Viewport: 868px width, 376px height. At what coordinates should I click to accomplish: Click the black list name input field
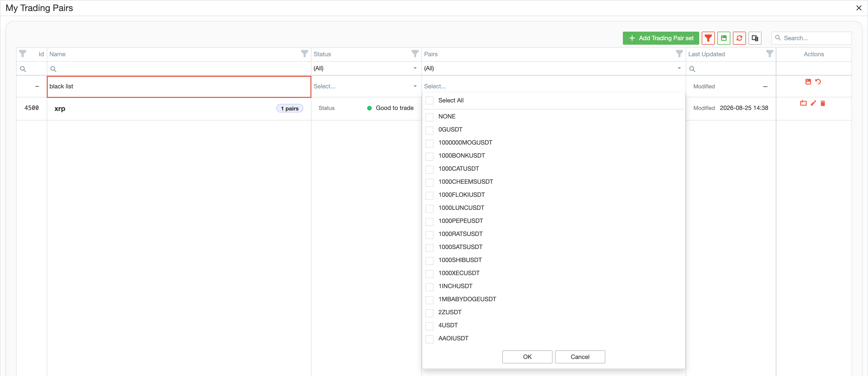pos(179,87)
